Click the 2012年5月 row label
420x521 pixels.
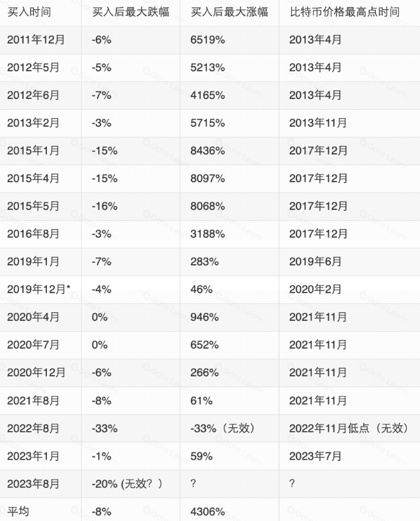pos(33,67)
